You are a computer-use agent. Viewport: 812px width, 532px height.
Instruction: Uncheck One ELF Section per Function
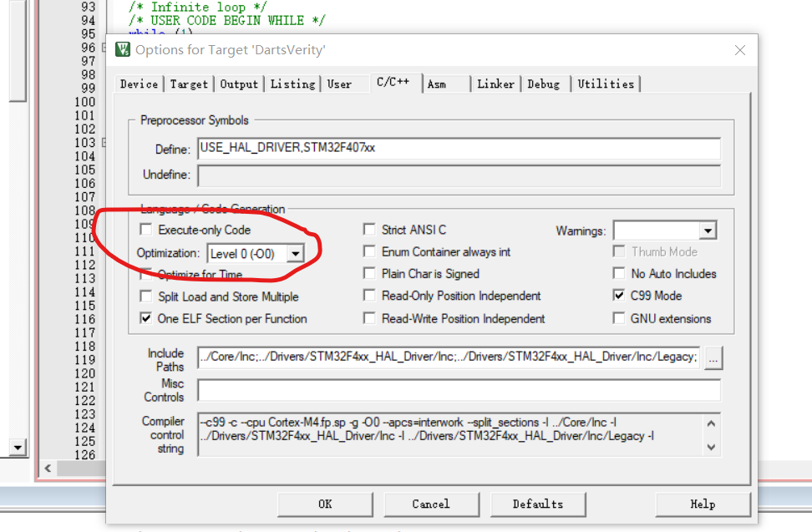(146, 318)
